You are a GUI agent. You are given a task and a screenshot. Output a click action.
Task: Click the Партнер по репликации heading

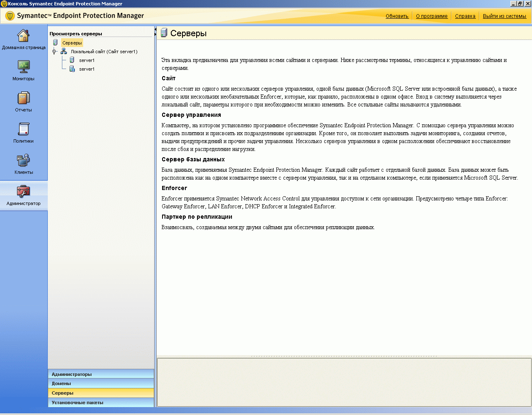[x=197, y=217]
